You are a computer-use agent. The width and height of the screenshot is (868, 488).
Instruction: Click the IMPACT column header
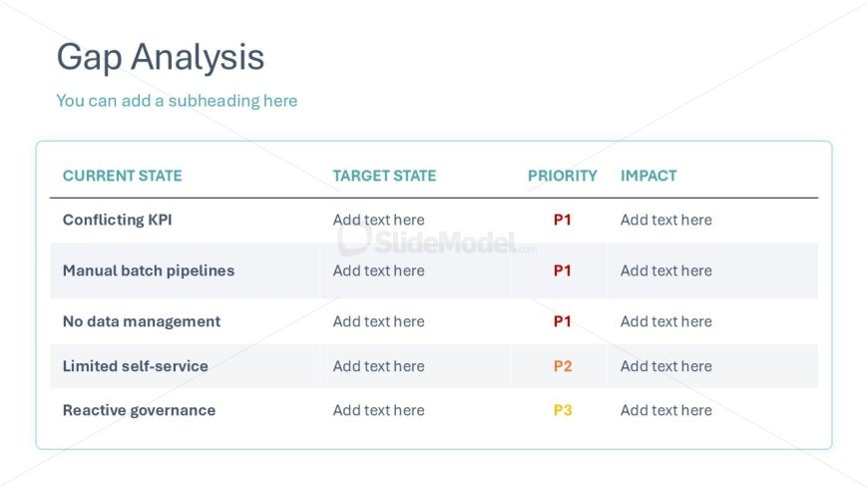(x=649, y=176)
